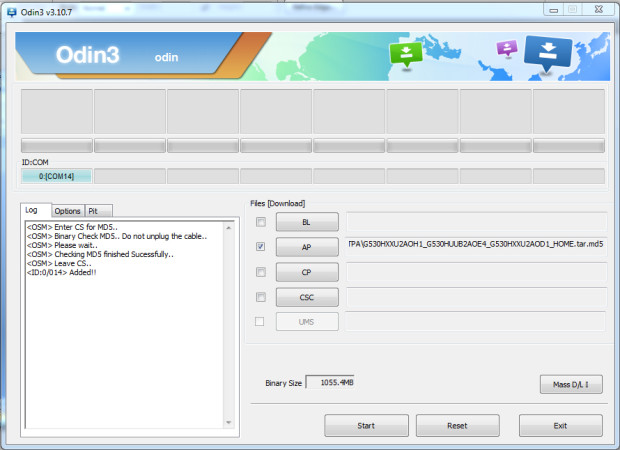Click the CSC file path field

476,297
